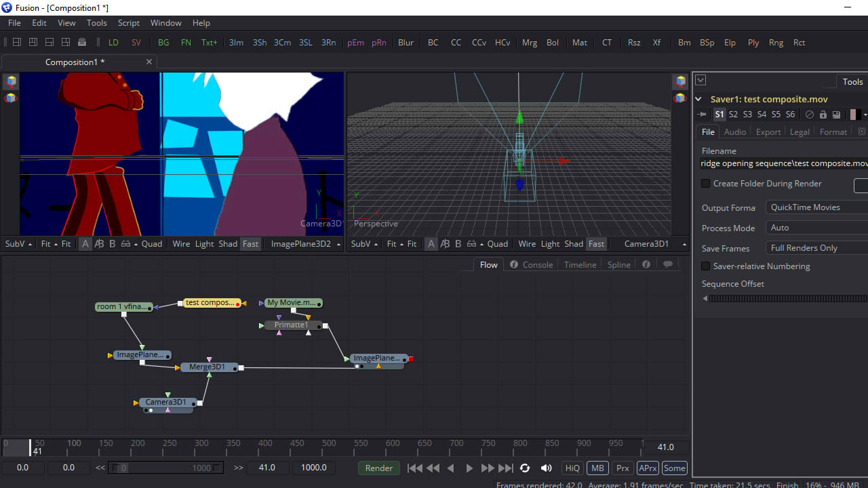Open Output Format QuickTime Movies dropdown
Screen dimensions: 868x488
[x=816, y=207]
